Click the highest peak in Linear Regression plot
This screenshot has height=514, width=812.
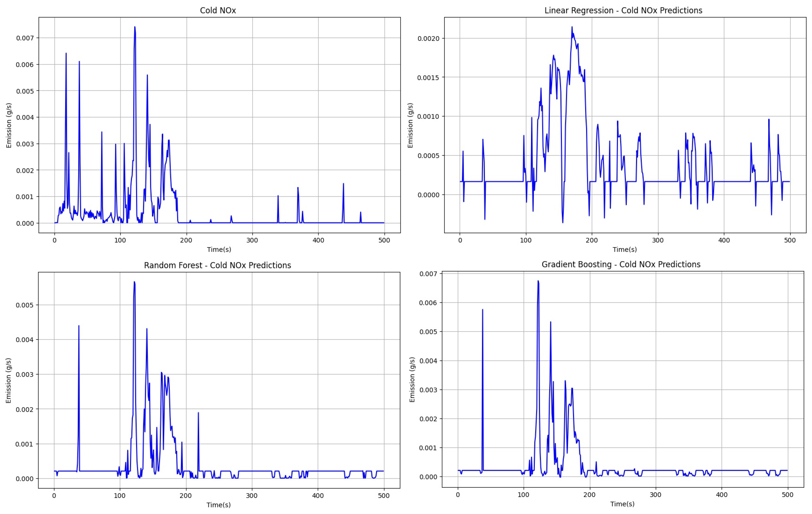pyautogui.click(x=572, y=28)
